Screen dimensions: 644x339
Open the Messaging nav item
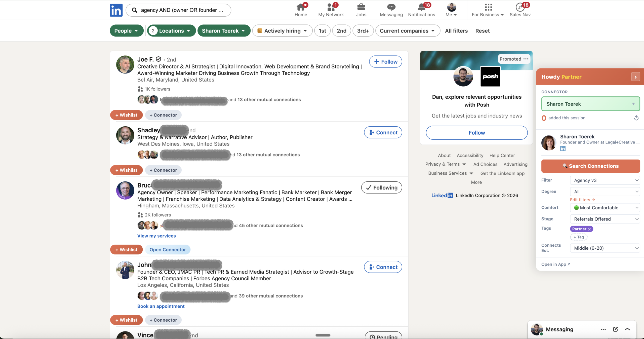pyautogui.click(x=391, y=10)
